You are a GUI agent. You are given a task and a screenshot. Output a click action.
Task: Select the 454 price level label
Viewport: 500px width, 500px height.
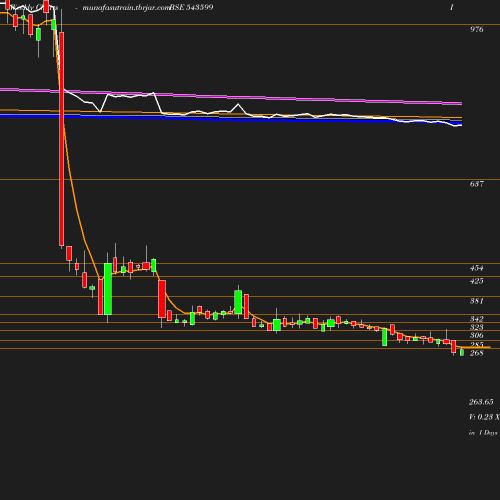(477, 268)
